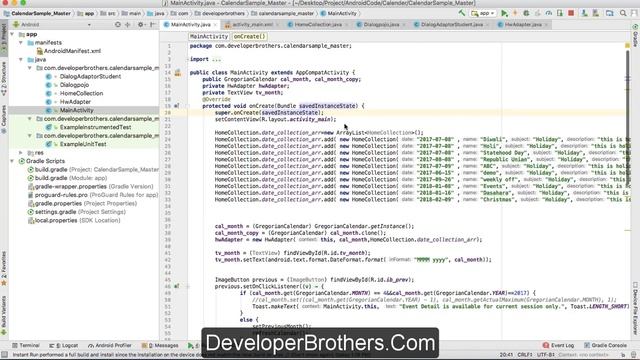The height and width of the screenshot is (360, 640).
Task: Open the Android project view dropdown
Action: (x=52, y=24)
